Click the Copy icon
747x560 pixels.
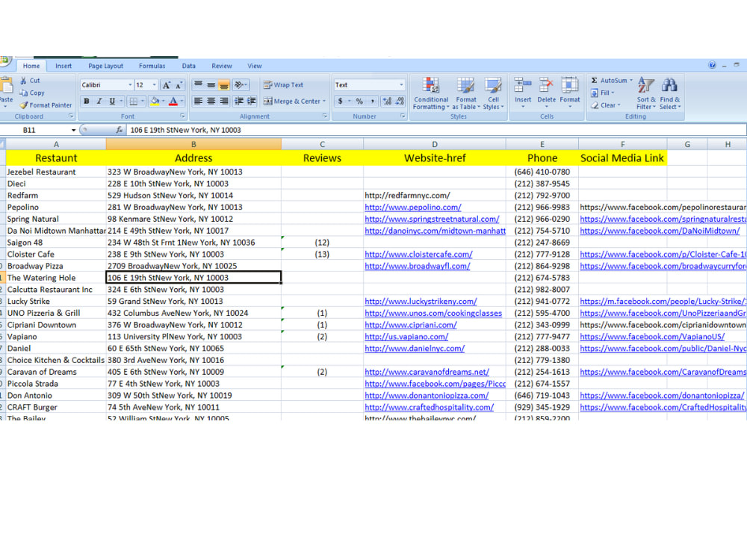(x=23, y=93)
